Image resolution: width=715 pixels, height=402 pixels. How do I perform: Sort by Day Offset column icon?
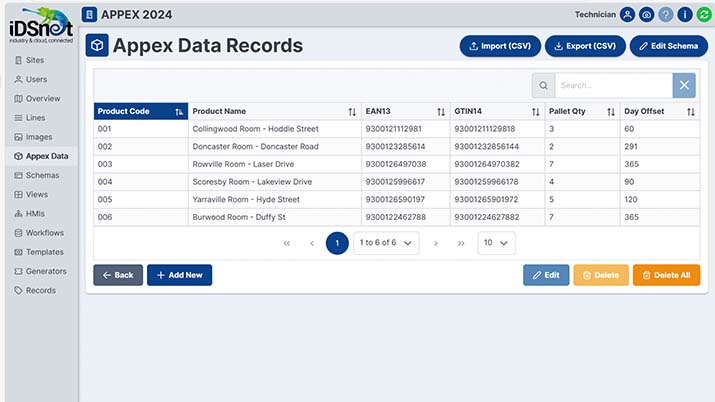click(691, 112)
